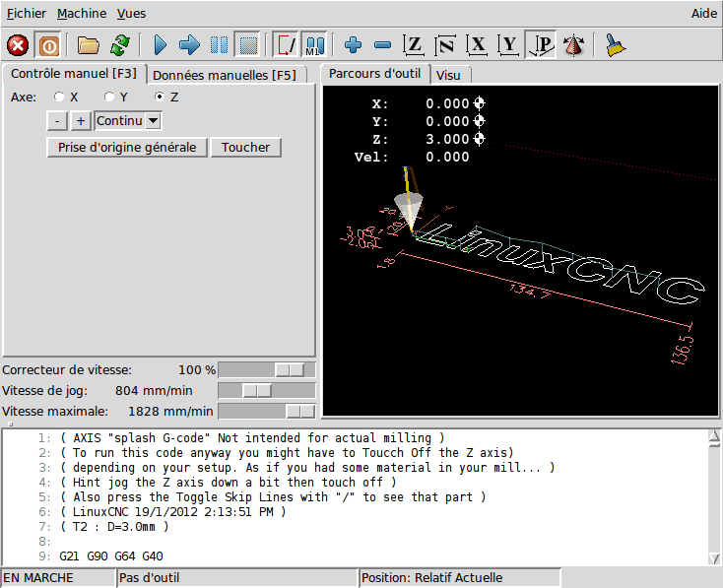
Task: Switch to the Visu tab
Action: pos(452,75)
